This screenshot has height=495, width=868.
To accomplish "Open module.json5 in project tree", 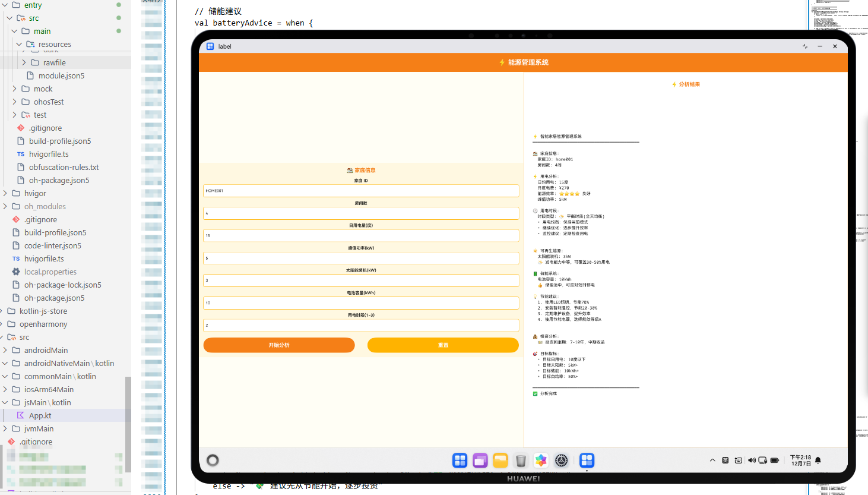I will pyautogui.click(x=61, y=75).
